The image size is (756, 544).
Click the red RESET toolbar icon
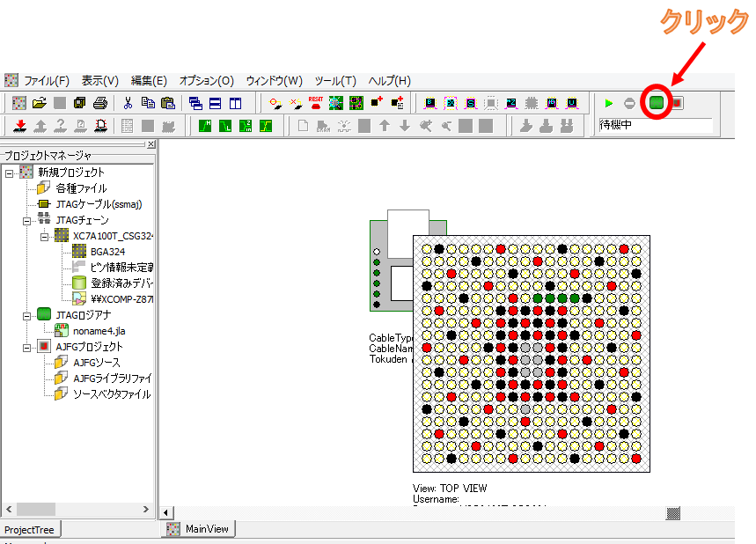[x=316, y=103]
